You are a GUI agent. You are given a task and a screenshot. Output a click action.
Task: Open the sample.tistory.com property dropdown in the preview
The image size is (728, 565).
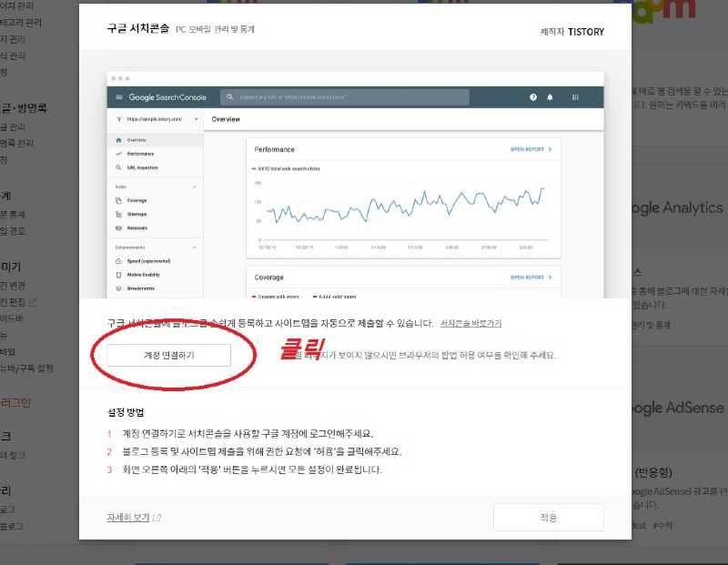coord(157,119)
